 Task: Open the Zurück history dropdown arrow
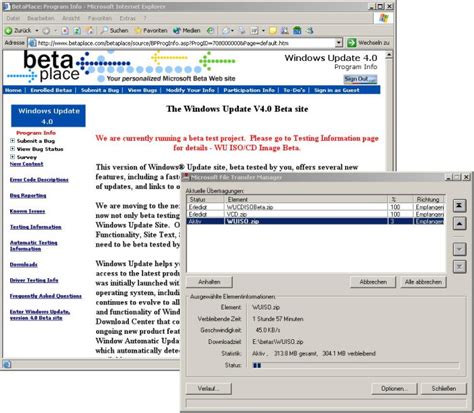pos(37,31)
